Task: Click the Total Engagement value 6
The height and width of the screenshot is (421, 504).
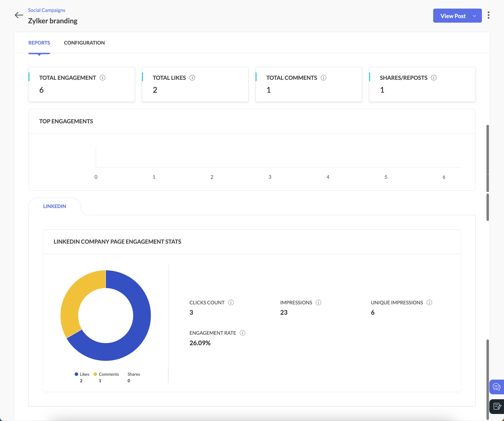Action: pyautogui.click(x=42, y=90)
